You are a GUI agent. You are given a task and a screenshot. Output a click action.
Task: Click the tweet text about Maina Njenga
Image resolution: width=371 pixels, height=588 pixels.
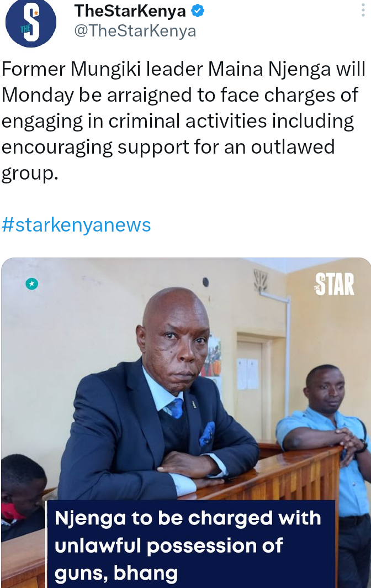(183, 120)
